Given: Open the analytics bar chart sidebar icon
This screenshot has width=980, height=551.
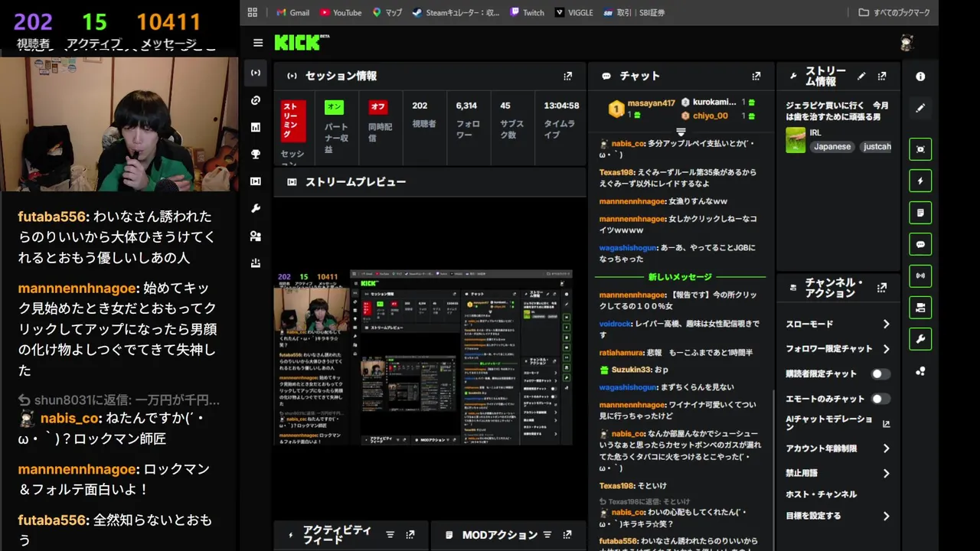Looking at the screenshot, I should [256, 127].
